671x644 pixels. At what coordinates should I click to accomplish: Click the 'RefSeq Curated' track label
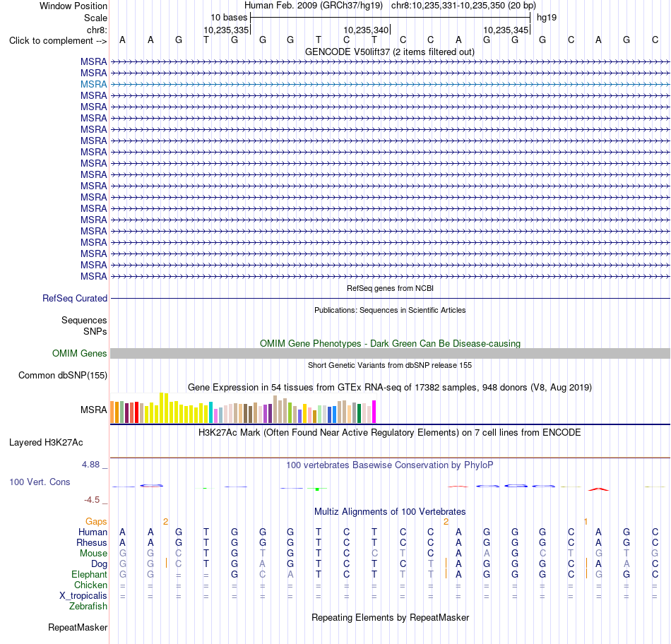pos(74,298)
